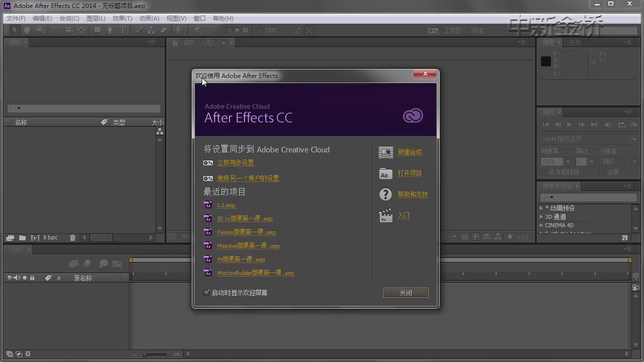Select the Zoom magnifier tool
This screenshot has height=362, width=644.
pyautogui.click(x=39, y=30)
